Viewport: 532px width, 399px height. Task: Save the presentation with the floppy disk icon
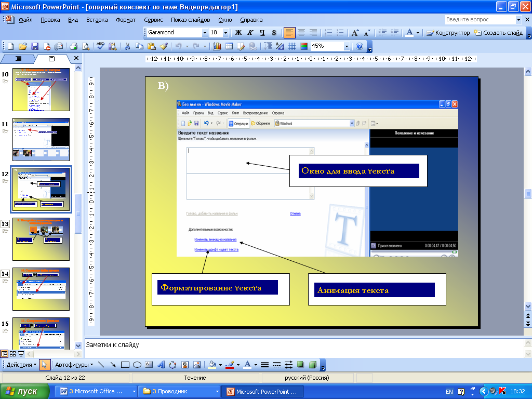[35, 46]
